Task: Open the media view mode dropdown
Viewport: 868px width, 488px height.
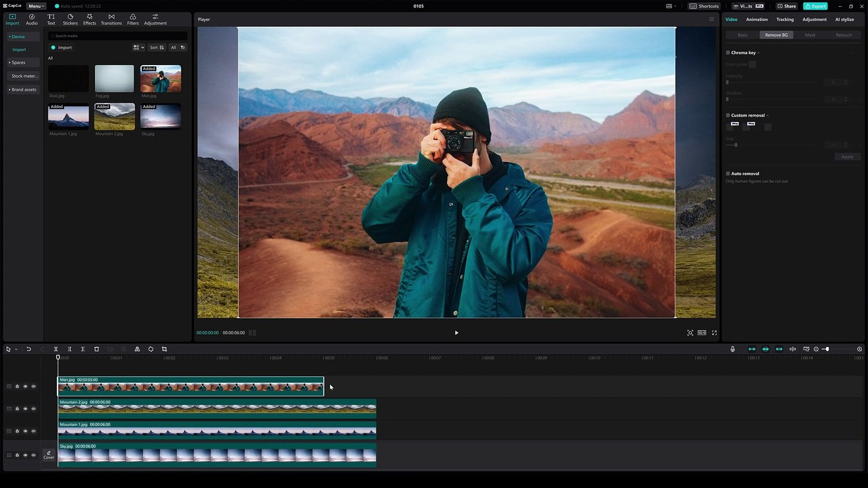Action: (138, 47)
